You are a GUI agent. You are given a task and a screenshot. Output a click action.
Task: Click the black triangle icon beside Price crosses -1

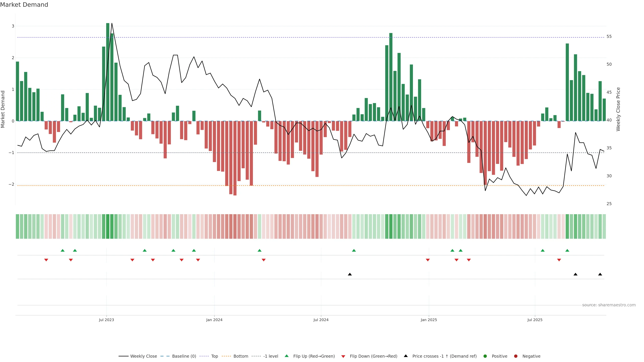coord(406,356)
